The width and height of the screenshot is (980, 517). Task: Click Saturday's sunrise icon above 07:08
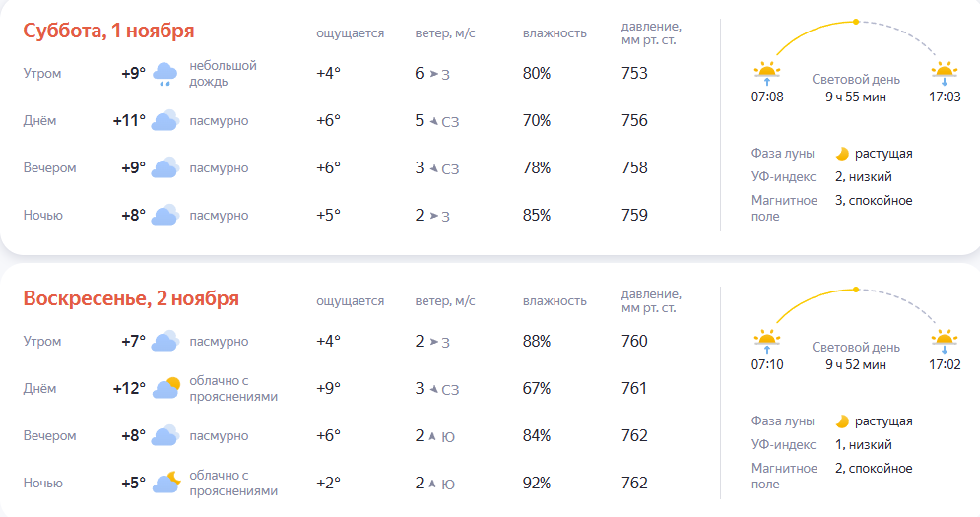tap(767, 74)
